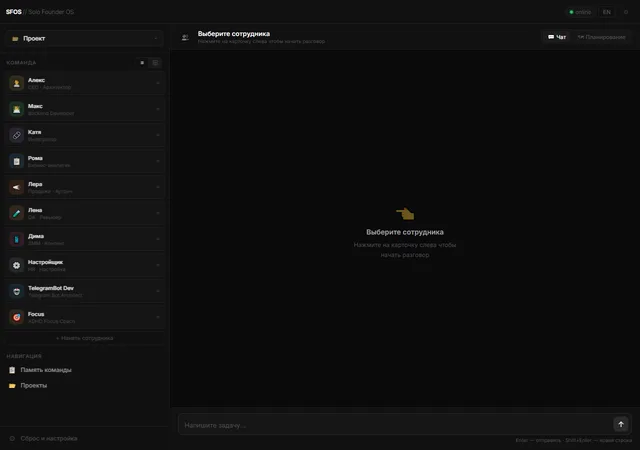Click the settings icon in top-right header

tap(626, 12)
